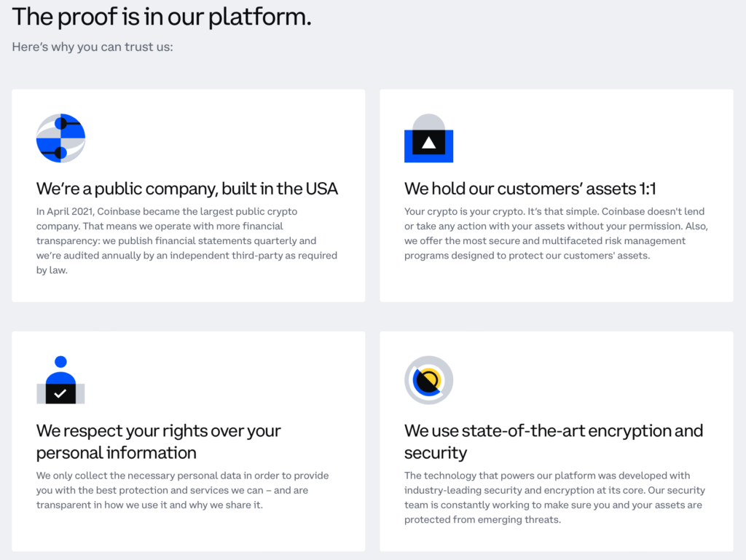The image size is (746, 560).
Task: Select "Here's why you can trust us" subtitle
Action: [93, 47]
